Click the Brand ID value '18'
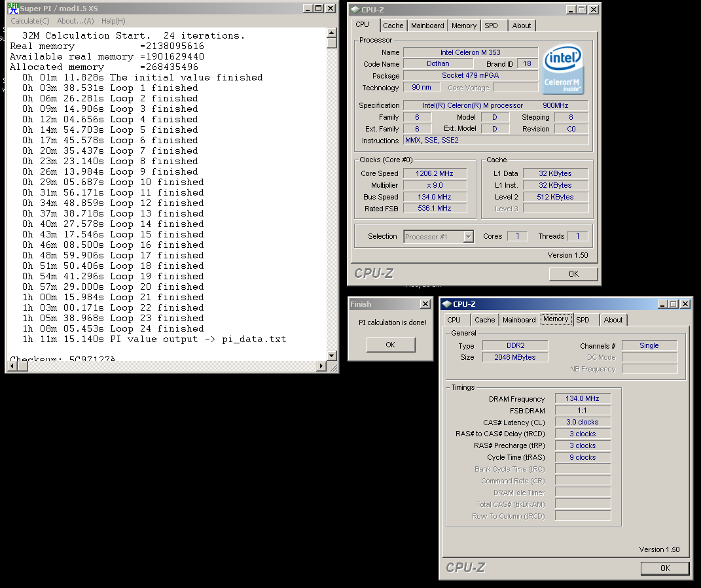The height and width of the screenshot is (588, 701). coord(527,64)
